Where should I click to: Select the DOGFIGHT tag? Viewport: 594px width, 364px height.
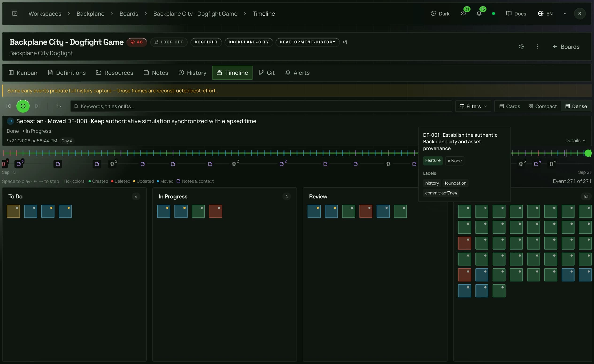[206, 42]
